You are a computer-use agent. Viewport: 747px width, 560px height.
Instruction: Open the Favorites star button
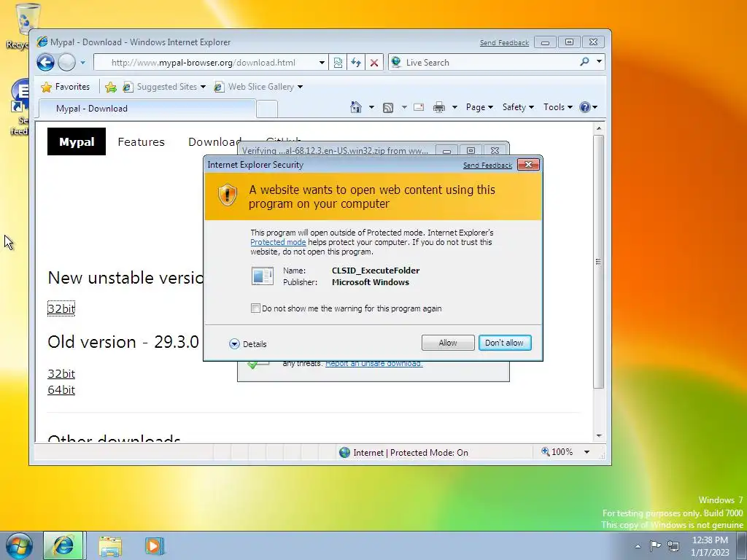pyautogui.click(x=66, y=87)
